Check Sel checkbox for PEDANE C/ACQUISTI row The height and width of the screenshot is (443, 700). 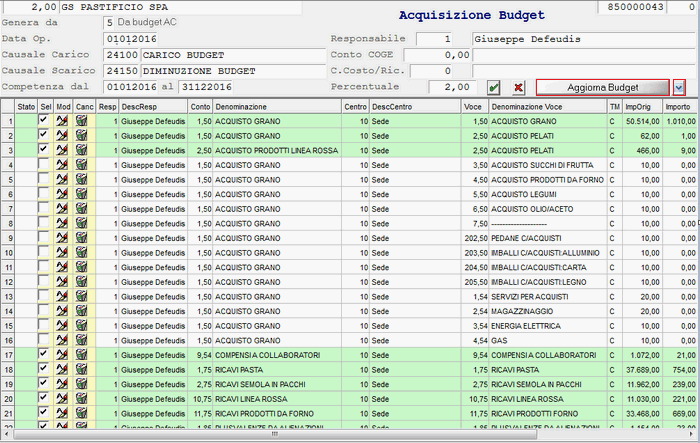[x=44, y=237]
